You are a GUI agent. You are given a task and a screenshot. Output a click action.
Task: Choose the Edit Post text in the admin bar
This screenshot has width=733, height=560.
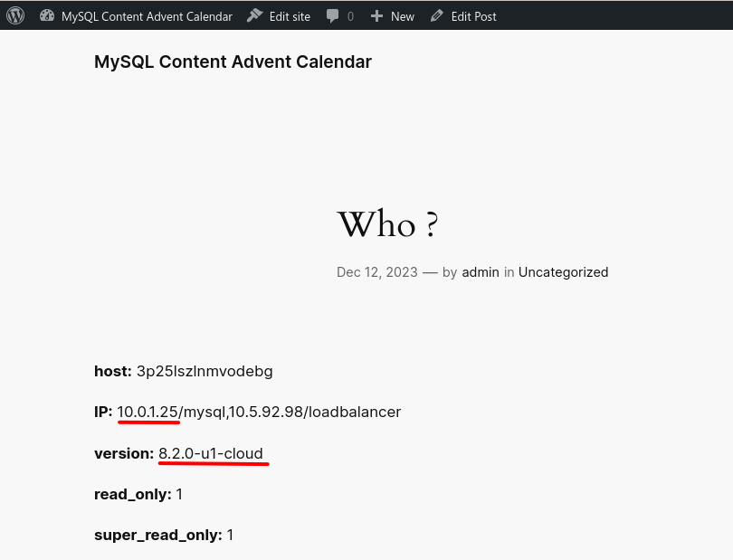coord(473,16)
